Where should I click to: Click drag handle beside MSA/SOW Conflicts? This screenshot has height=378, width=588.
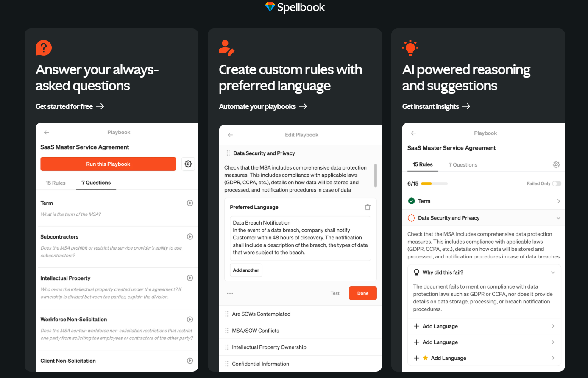pyautogui.click(x=227, y=331)
